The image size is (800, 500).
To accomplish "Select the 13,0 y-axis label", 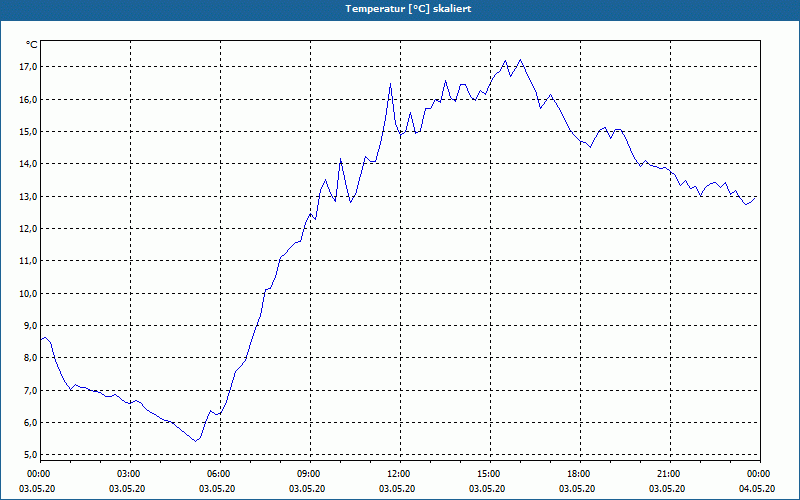I will (28, 196).
